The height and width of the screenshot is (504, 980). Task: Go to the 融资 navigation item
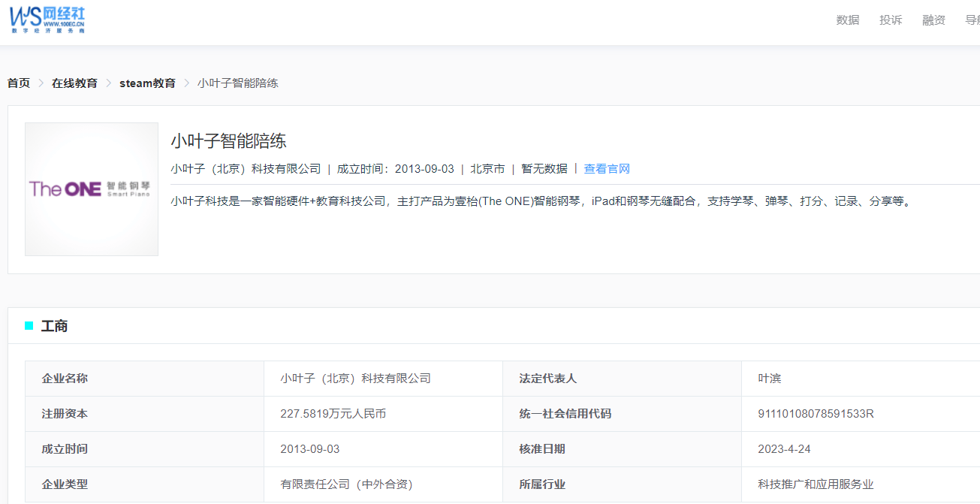pos(933,20)
